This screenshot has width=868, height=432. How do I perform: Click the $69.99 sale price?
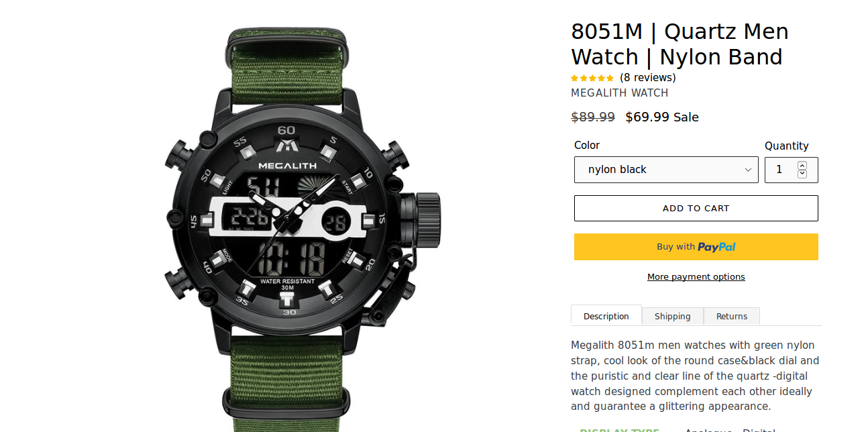click(647, 117)
